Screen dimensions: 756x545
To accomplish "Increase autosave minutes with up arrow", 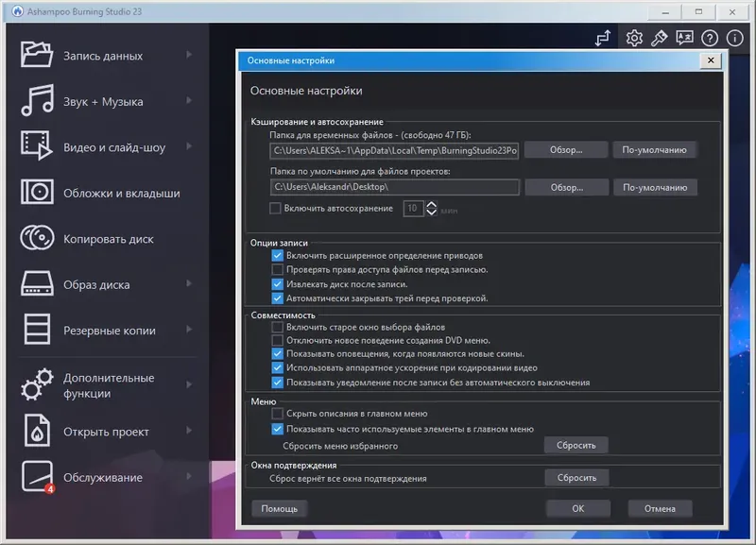I will (432, 204).
